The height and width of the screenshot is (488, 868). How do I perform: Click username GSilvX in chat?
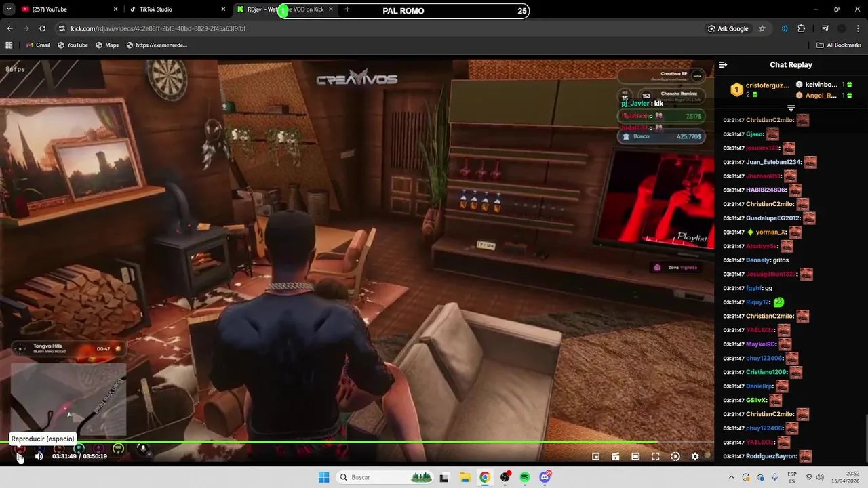(x=756, y=400)
